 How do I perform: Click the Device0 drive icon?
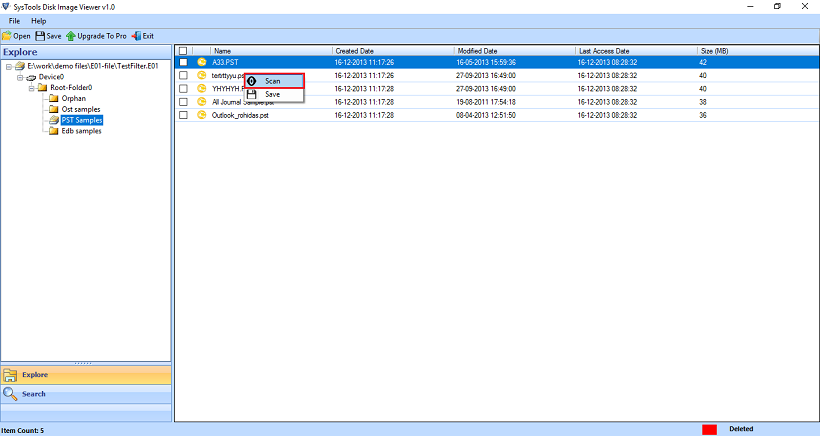point(31,77)
